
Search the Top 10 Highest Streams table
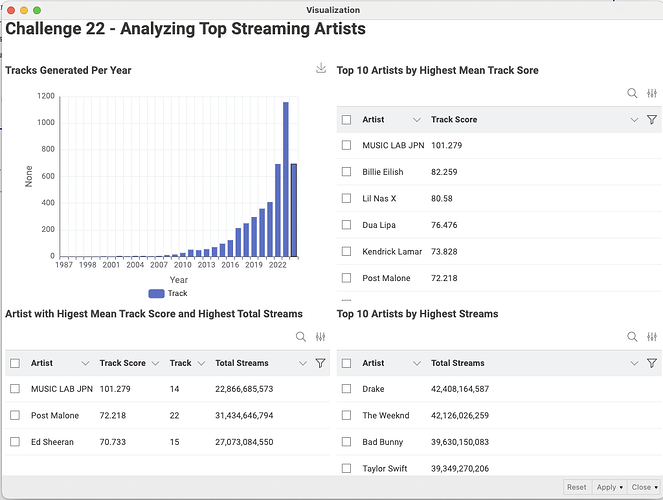pos(632,337)
